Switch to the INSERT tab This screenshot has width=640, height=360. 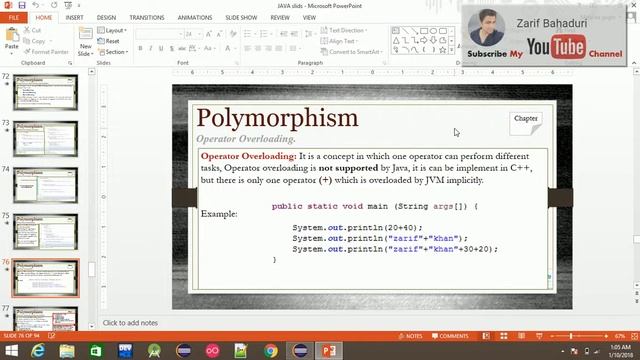point(74,18)
